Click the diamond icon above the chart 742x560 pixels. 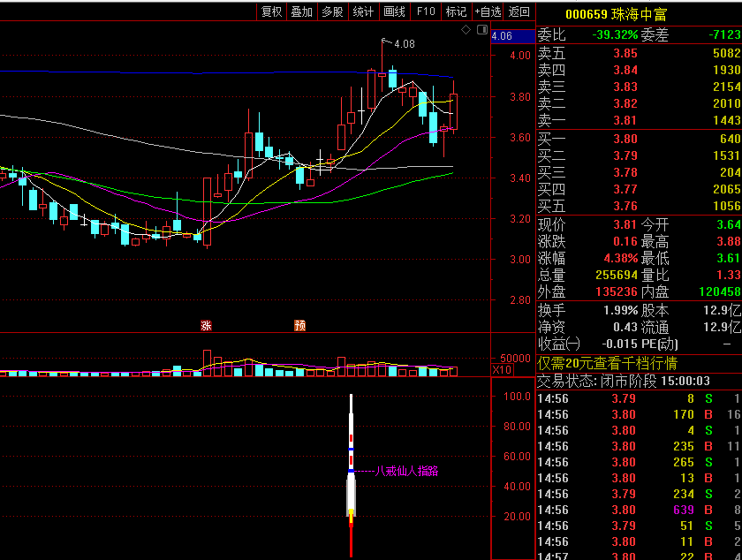point(466,30)
